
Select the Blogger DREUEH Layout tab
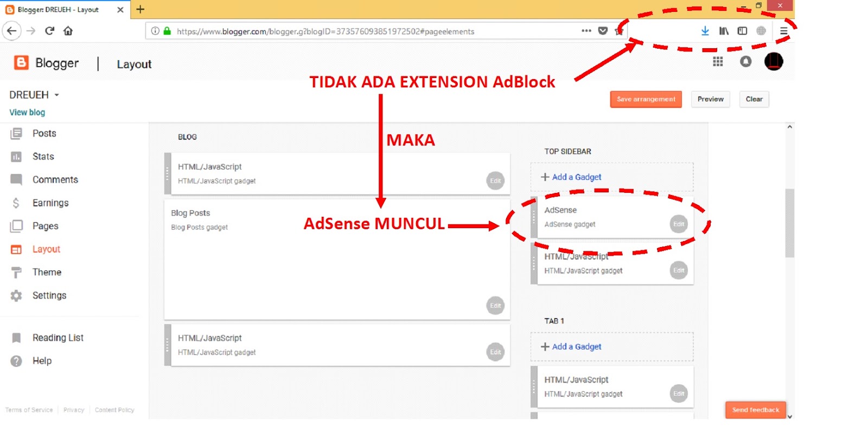point(65,10)
